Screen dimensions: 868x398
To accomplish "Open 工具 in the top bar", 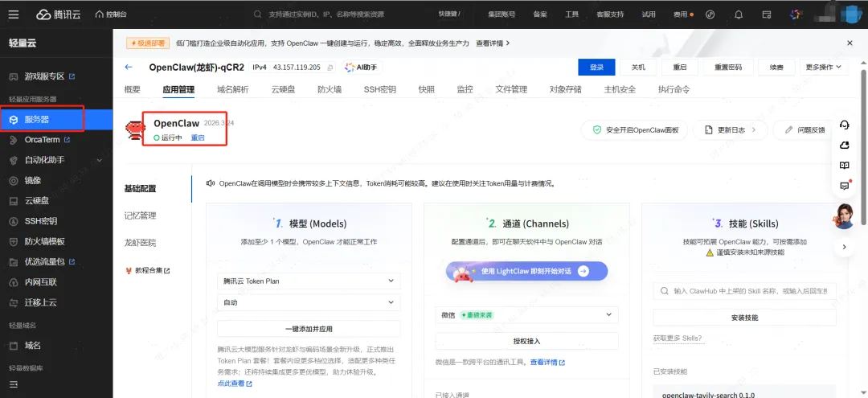I will pyautogui.click(x=572, y=14).
